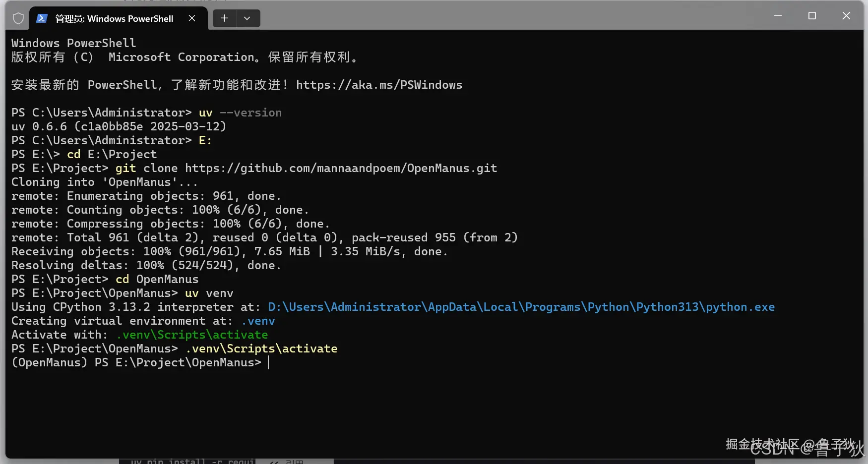
Task: Click the 'Resolving deltas: 100% (524/524)' line
Action: [146, 265]
